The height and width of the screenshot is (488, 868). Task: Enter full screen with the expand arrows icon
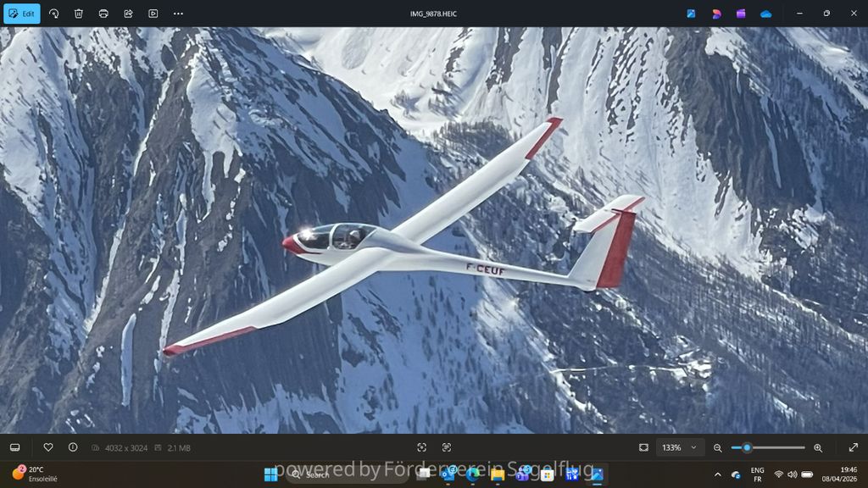point(853,447)
